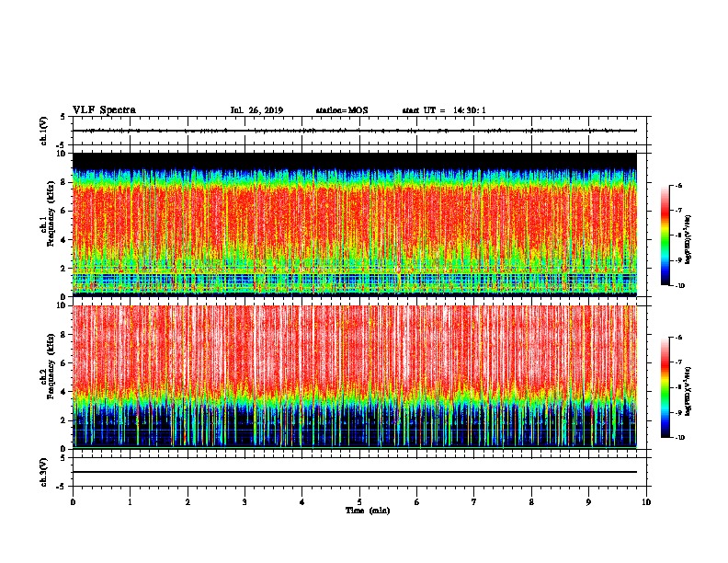
Task: Click the ch.1 spectrogram color scale bar
Action: (665, 236)
